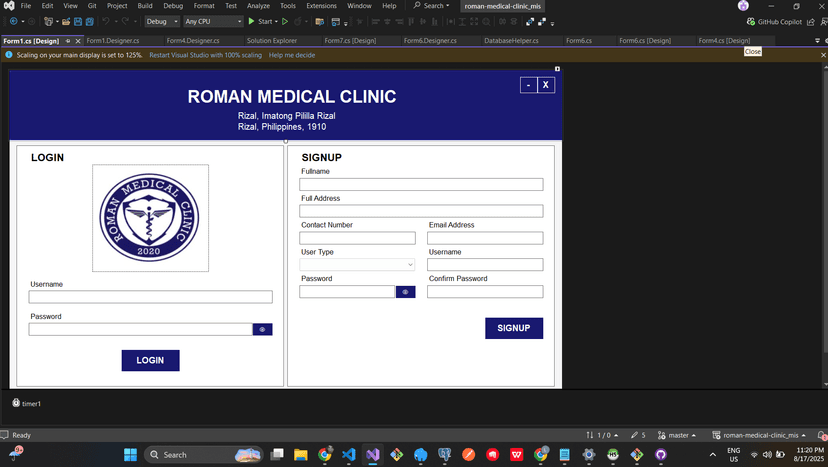The image size is (828, 467).
Task: Close the Form1.cs [Design] tab
Action: pos(78,41)
